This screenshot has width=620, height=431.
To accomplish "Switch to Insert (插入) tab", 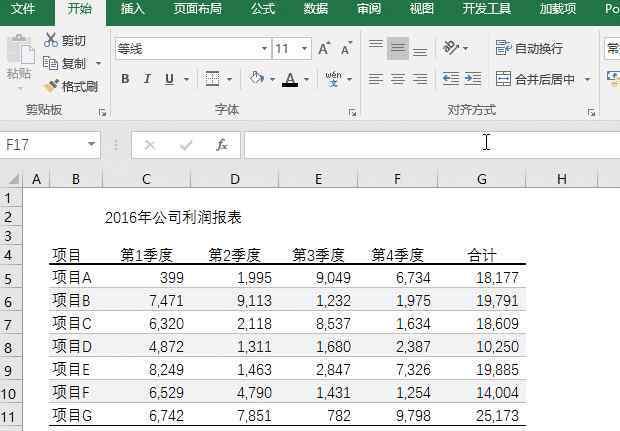I will pos(132,9).
